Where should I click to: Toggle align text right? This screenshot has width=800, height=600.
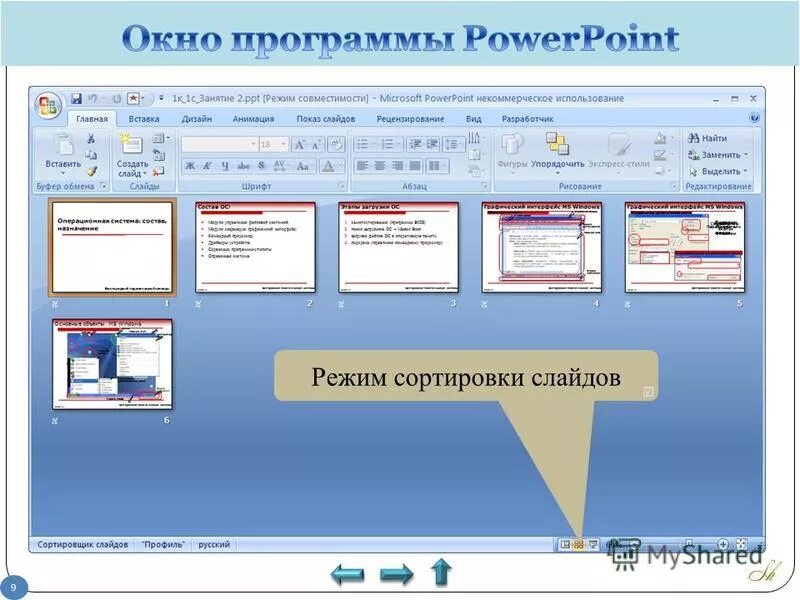pyautogui.click(x=398, y=166)
